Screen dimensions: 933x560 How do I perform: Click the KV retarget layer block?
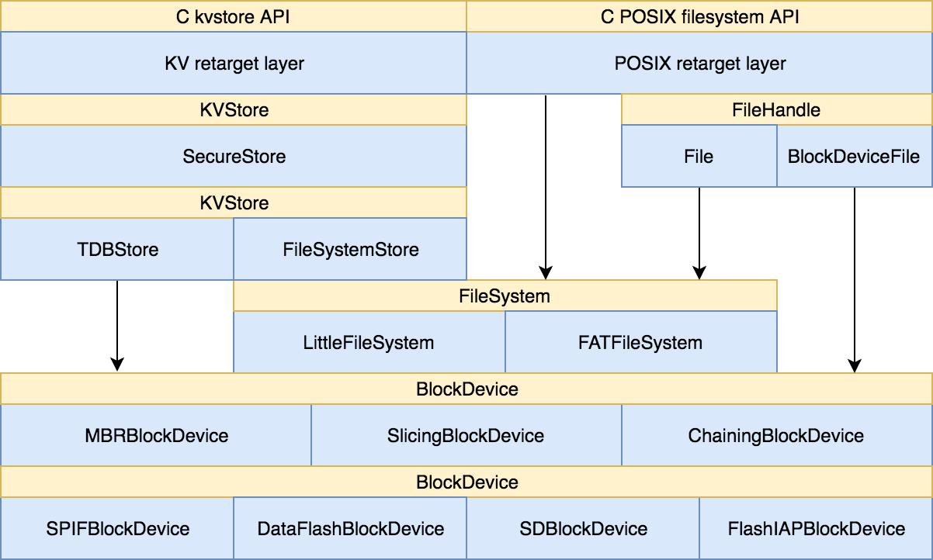[x=233, y=63]
